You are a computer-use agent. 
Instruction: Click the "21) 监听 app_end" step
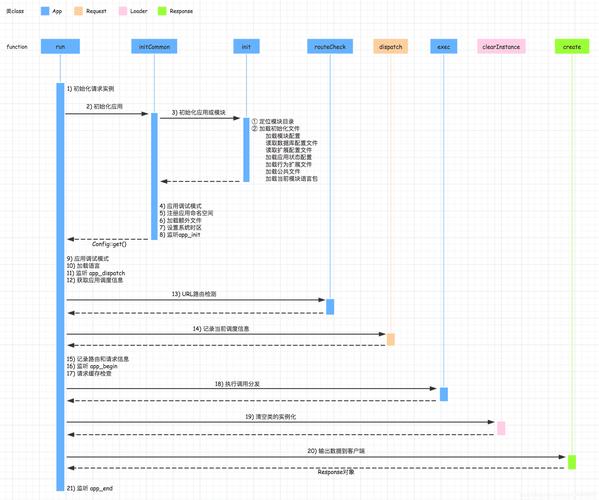pyautogui.click(x=90, y=488)
